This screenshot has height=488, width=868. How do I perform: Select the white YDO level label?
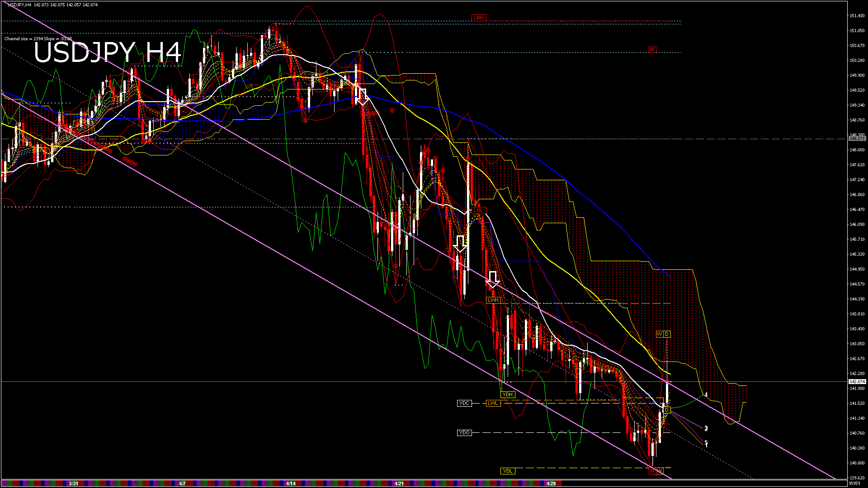pyautogui.click(x=464, y=433)
